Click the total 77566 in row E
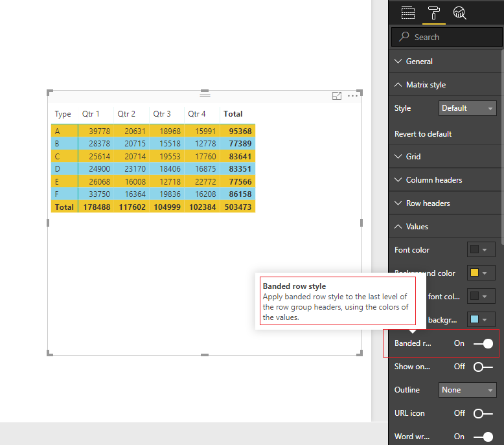504x445 pixels. tap(240, 181)
